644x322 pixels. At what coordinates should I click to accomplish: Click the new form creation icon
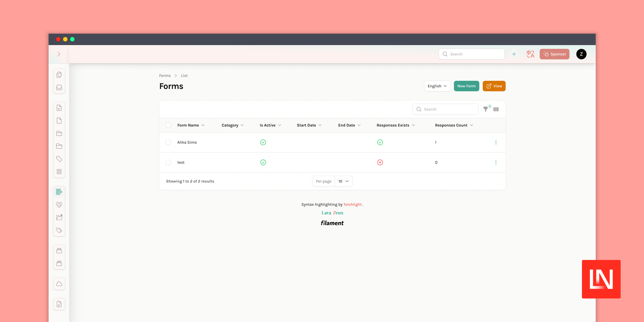click(x=466, y=86)
